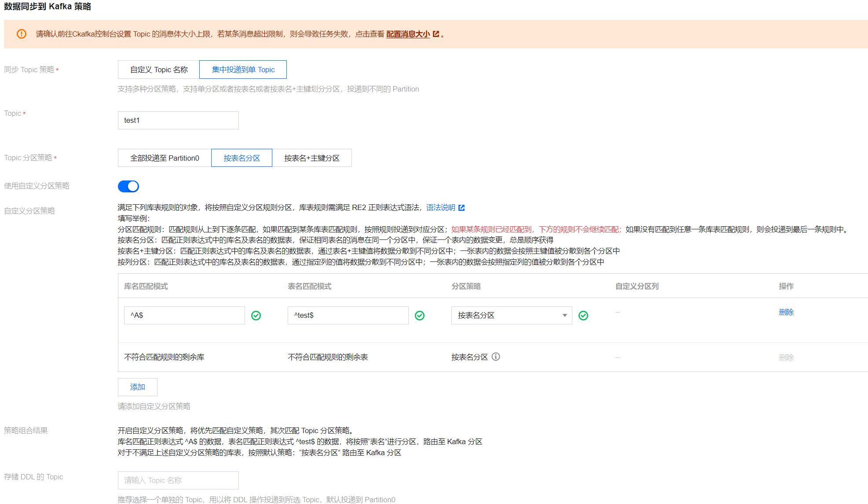Open the 按表名分区 strategy dropdown in table row
This screenshot has width=868, height=504.
[x=506, y=316]
